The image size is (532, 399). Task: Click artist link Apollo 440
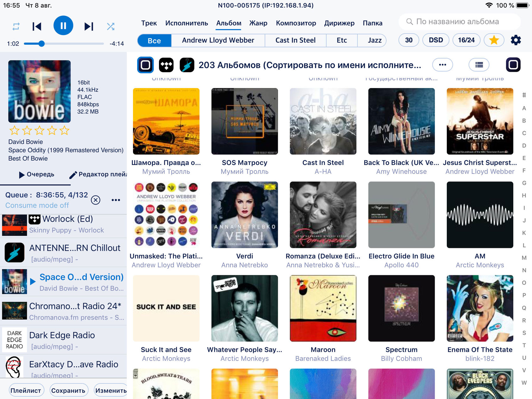(402, 265)
